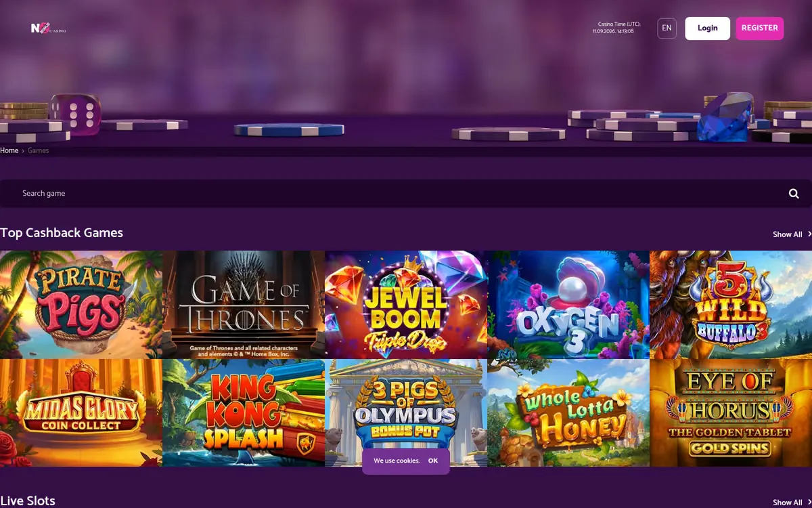
Task: Open the Whole Lotta Honey game
Action: pos(568,412)
